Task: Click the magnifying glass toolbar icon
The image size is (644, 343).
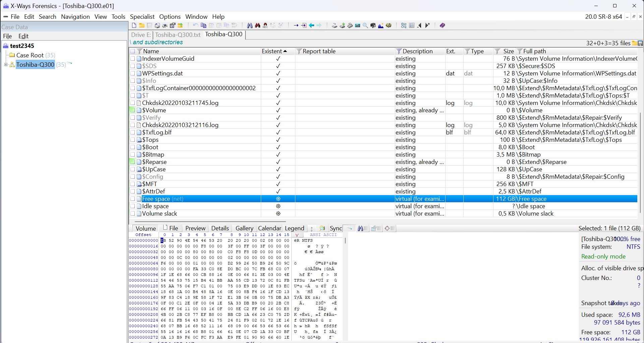Action: (x=365, y=25)
